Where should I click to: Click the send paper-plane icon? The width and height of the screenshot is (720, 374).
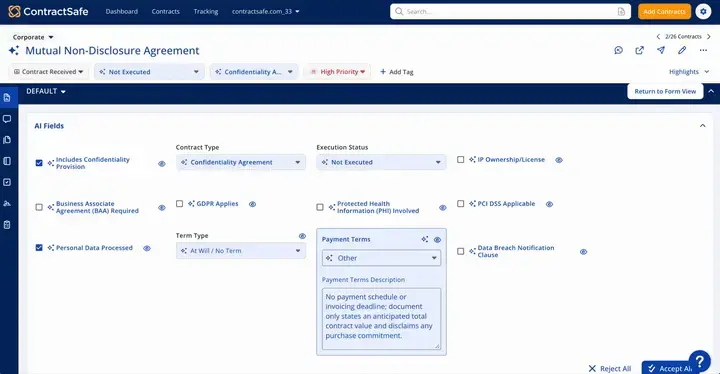coord(661,50)
